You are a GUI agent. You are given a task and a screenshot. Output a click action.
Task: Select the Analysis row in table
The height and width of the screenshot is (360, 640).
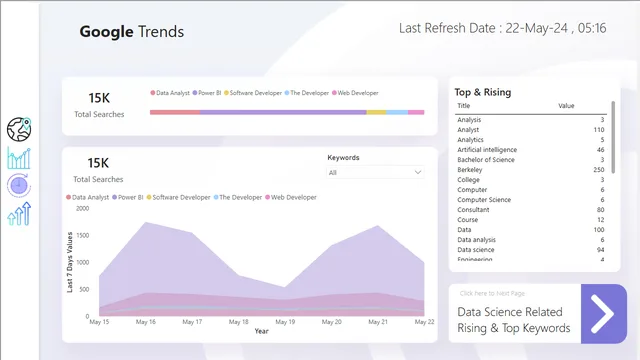coord(531,120)
